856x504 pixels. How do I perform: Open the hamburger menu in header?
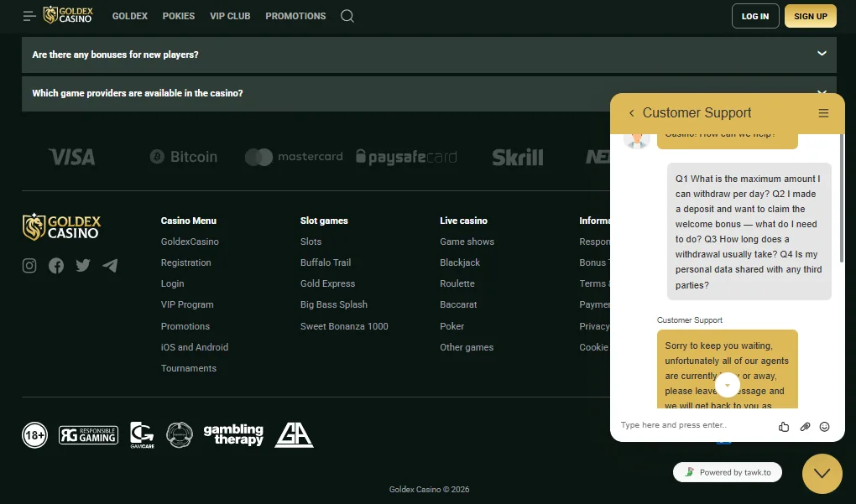click(29, 16)
